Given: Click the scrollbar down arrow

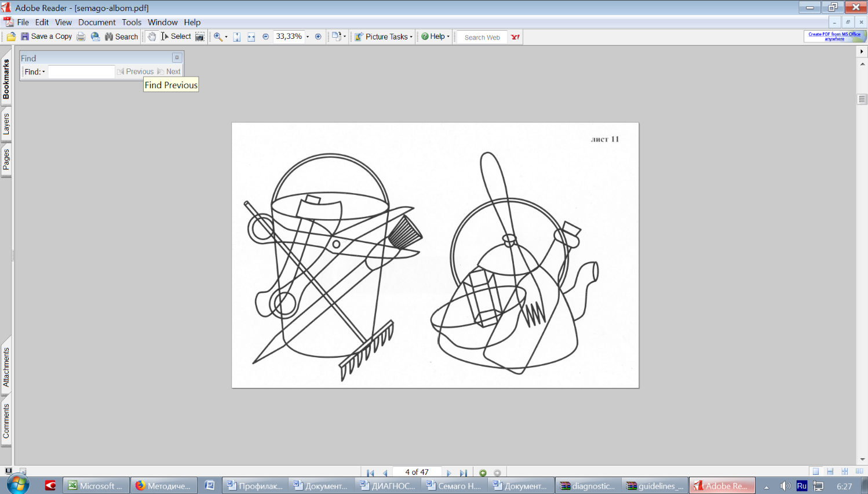Looking at the screenshot, I should click(862, 459).
